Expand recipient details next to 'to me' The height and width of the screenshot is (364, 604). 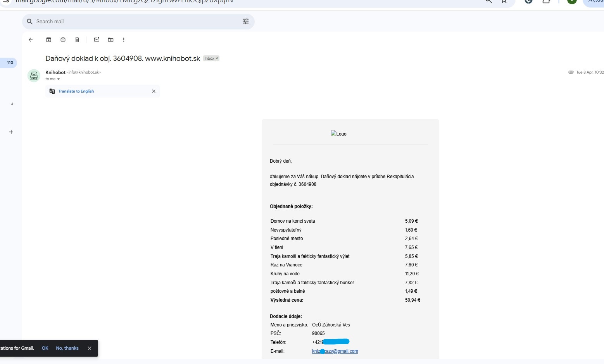tap(59, 79)
